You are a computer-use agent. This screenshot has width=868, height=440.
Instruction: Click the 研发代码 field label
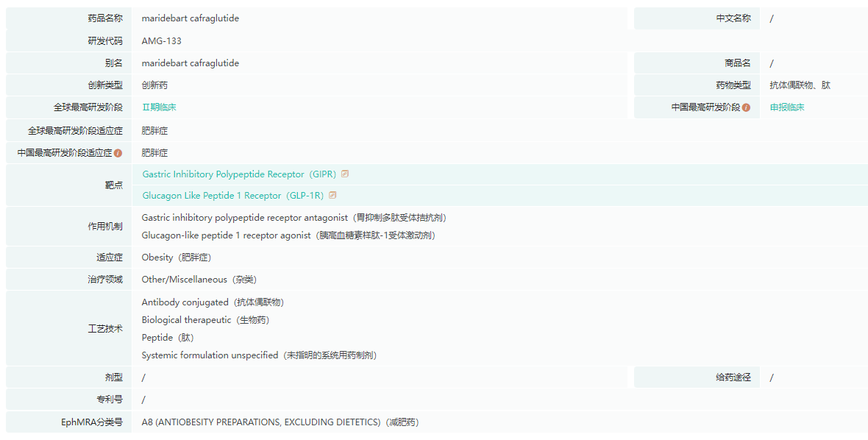point(105,41)
